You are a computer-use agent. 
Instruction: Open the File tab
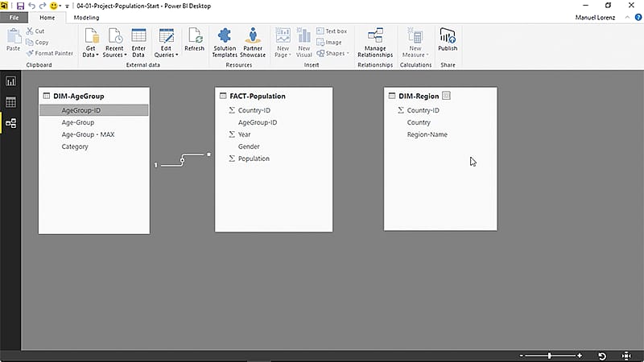(14, 18)
